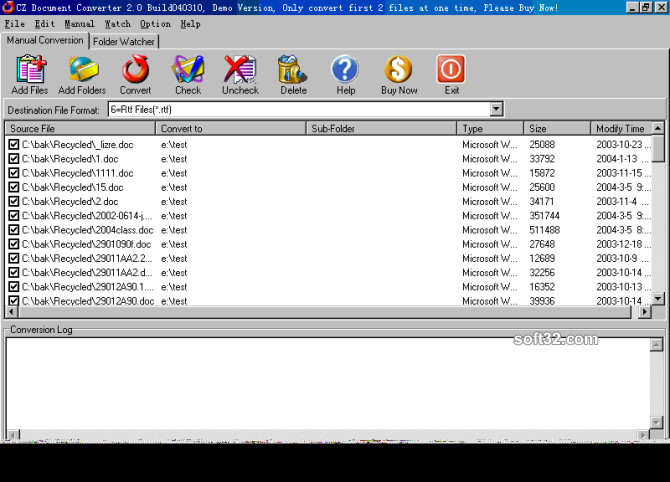Image resolution: width=670 pixels, height=482 pixels.
Task: Toggle the 29011AA2.2 file checkbox
Action: point(14,259)
